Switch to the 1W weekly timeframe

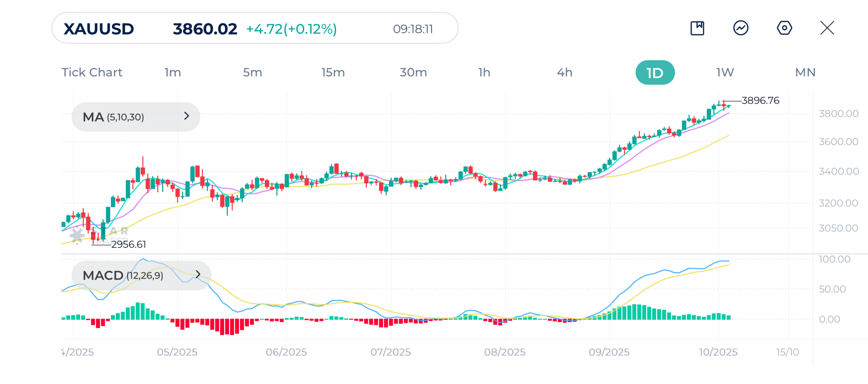click(725, 72)
